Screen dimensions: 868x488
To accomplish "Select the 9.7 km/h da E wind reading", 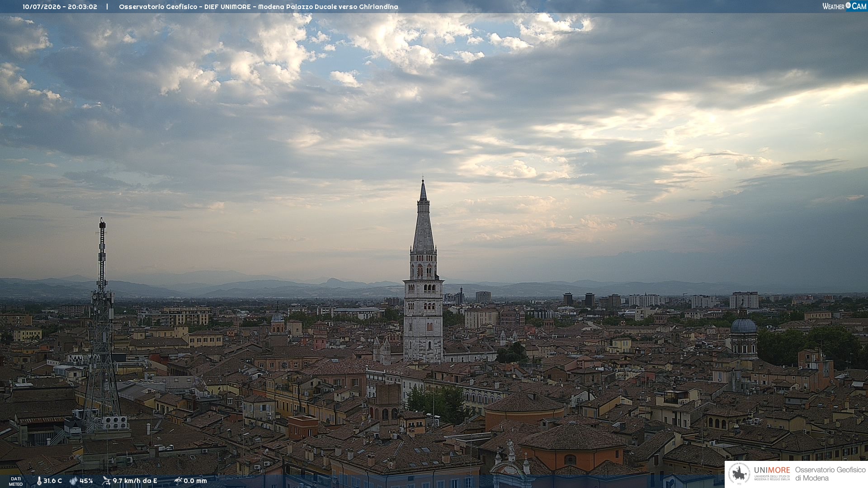I will tap(135, 481).
